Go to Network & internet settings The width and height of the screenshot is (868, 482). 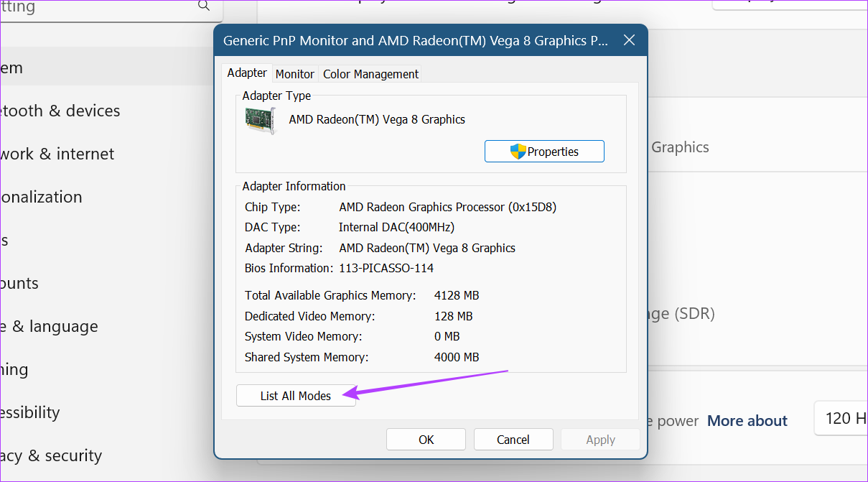point(57,154)
